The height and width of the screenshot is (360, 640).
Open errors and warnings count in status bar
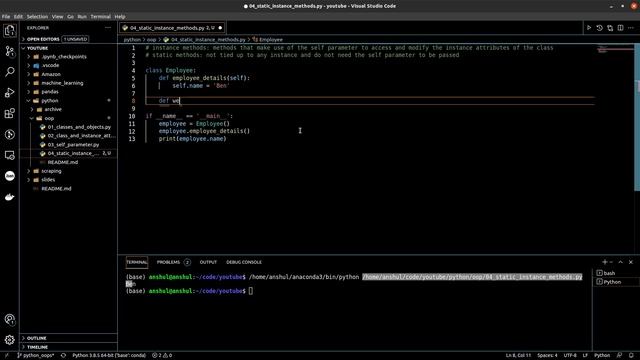(162, 356)
